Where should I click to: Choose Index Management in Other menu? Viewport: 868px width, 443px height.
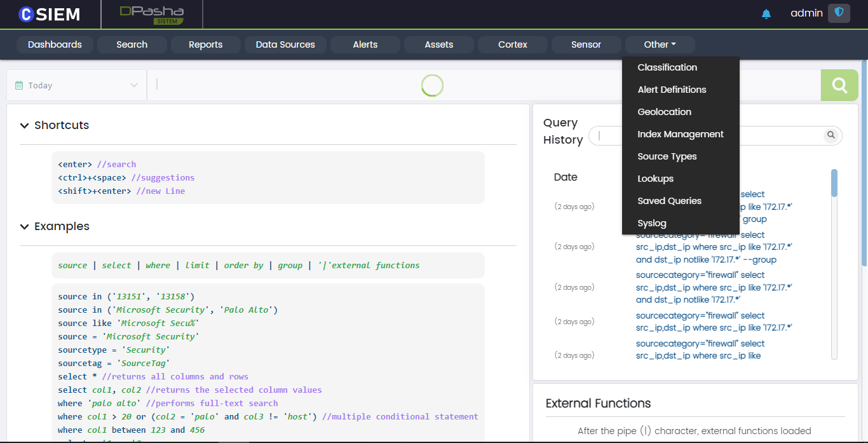[680, 134]
